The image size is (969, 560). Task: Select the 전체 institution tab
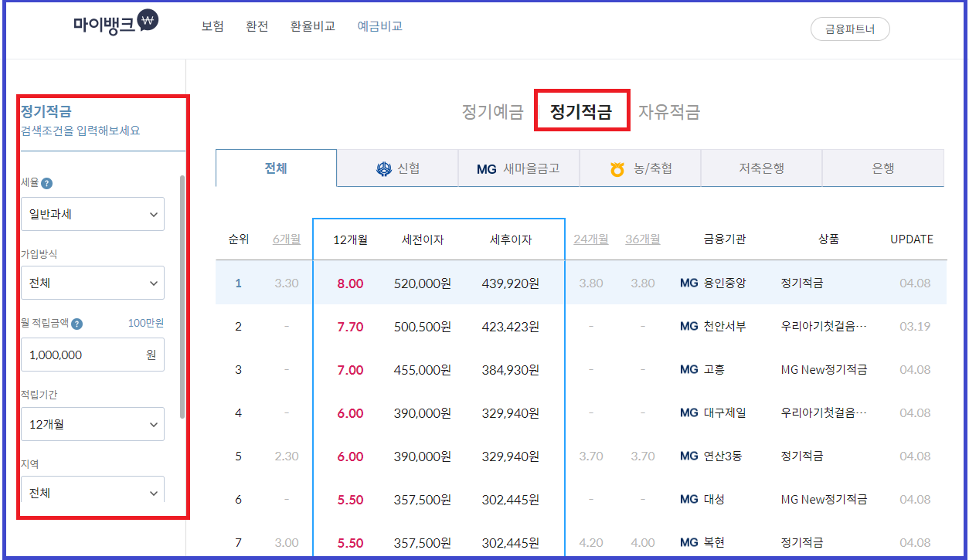click(x=276, y=168)
